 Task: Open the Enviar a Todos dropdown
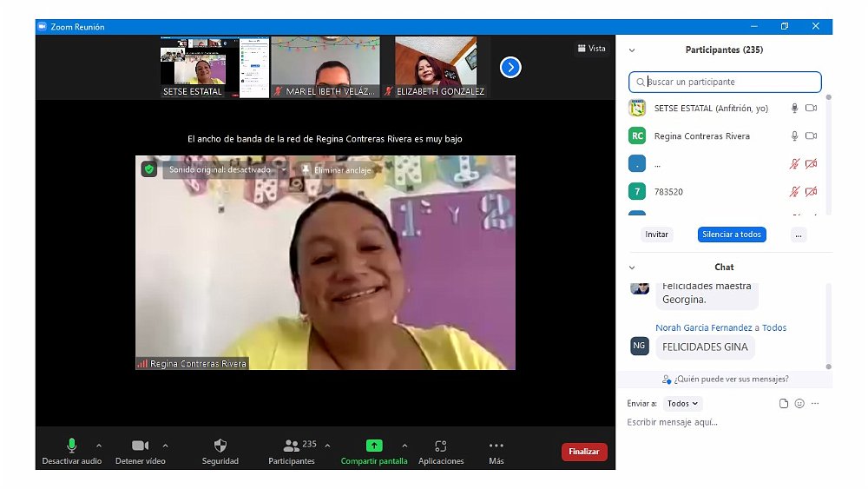click(x=683, y=404)
